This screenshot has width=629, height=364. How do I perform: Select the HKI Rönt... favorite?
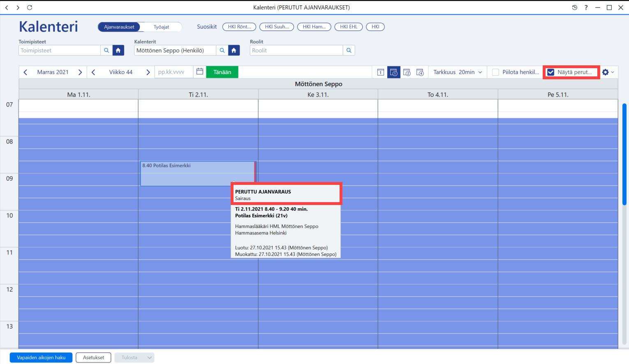coord(239,27)
